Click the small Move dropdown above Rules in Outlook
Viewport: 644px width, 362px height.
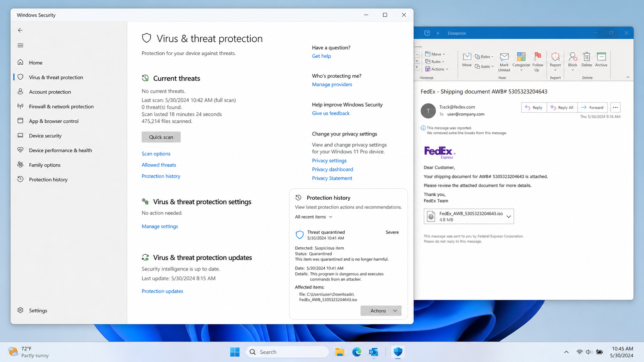pyautogui.click(x=435, y=54)
